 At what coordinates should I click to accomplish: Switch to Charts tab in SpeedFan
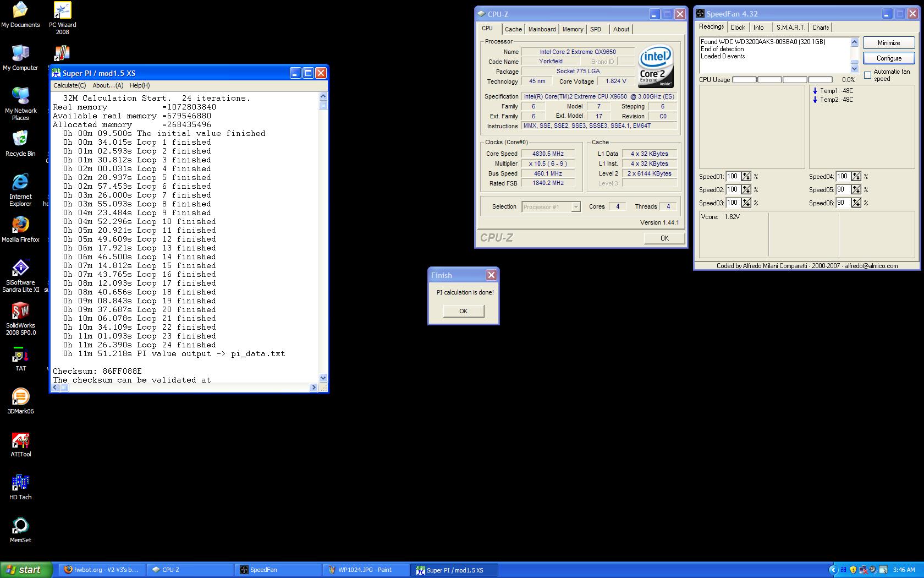tap(821, 28)
